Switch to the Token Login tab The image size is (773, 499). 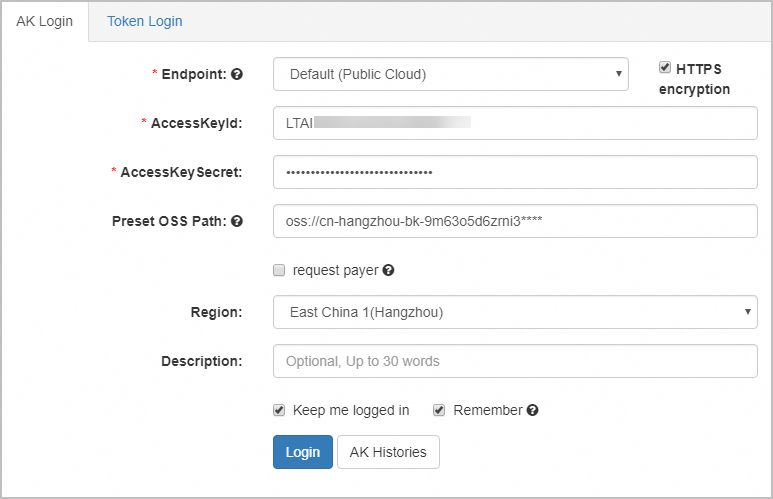[145, 21]
